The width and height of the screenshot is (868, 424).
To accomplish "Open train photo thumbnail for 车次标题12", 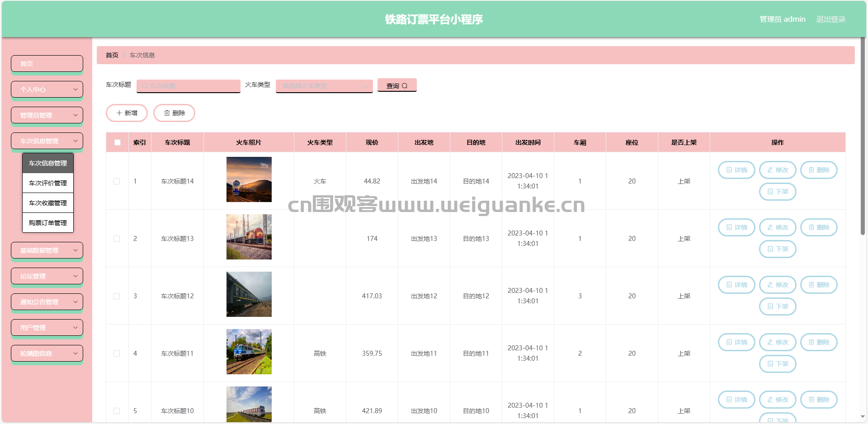I will 249,294.
